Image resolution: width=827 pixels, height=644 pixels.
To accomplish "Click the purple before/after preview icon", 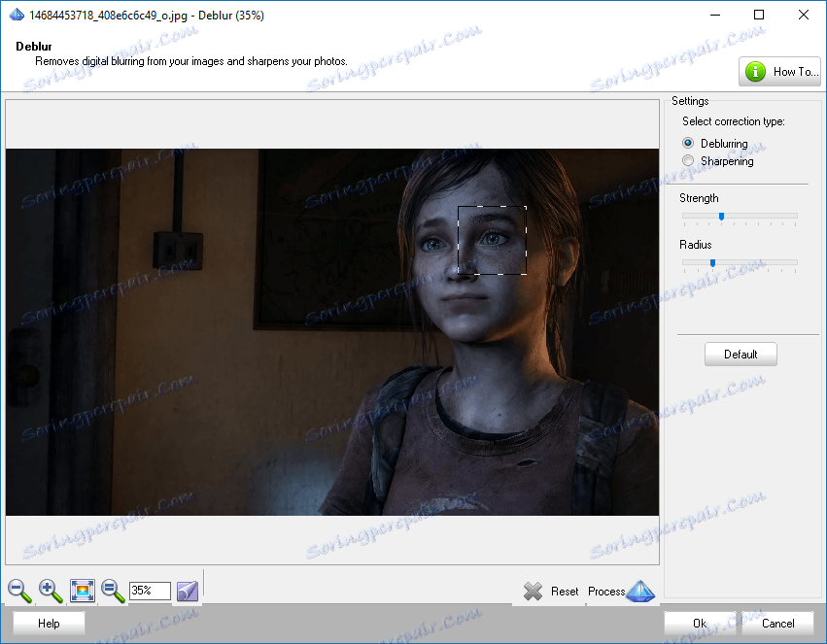I will coord(188,592).
